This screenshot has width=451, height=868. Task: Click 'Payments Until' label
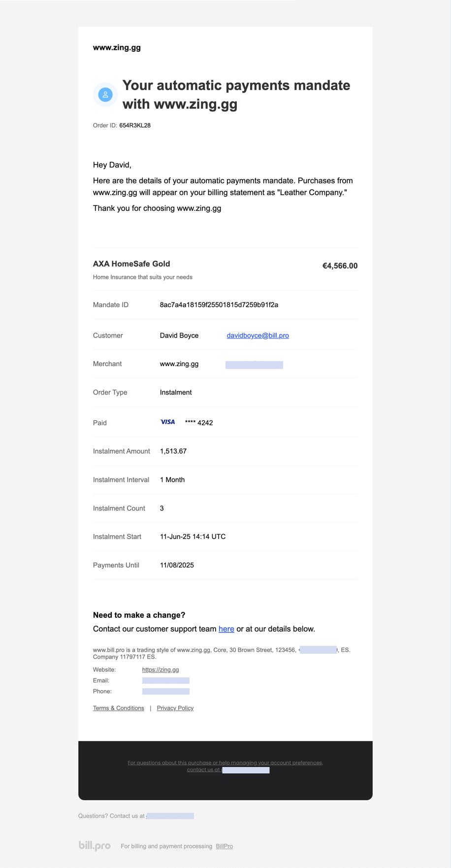pos(116,566)
